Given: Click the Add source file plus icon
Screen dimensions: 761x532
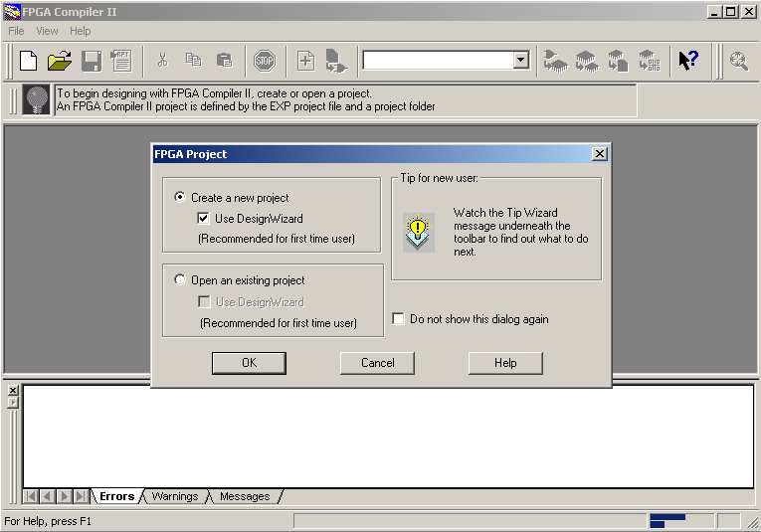Looking at the screenshot, I should tap(305, 61).
